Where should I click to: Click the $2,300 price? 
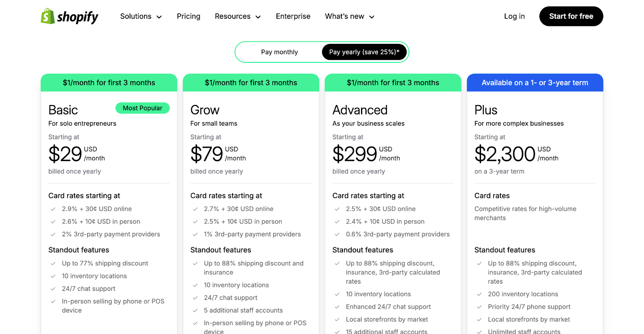pyautogui.click(x=505, y=154)
